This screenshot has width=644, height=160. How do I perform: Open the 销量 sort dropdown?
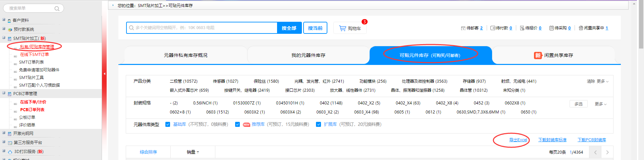coord(193,152)
